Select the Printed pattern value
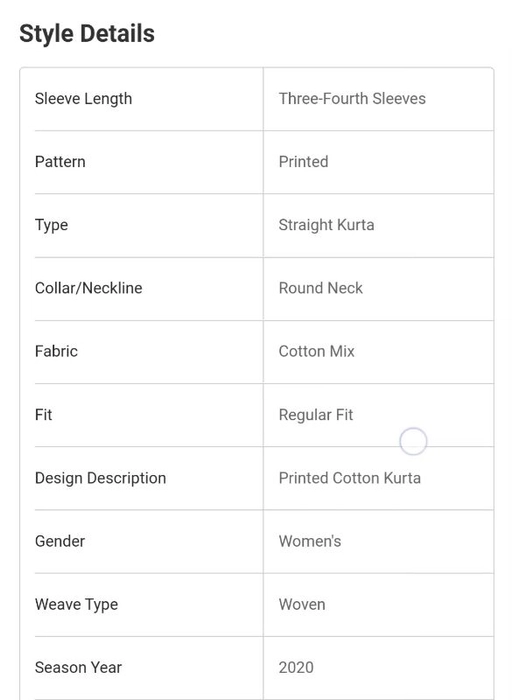This screenshot has height=700, width=512. (x=304, y=162)
